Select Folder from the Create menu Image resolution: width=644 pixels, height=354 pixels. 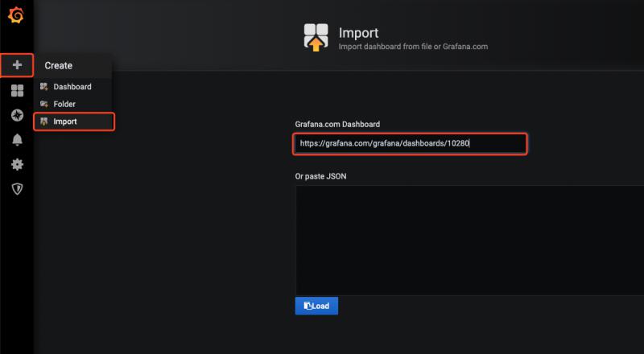[64, 105]
